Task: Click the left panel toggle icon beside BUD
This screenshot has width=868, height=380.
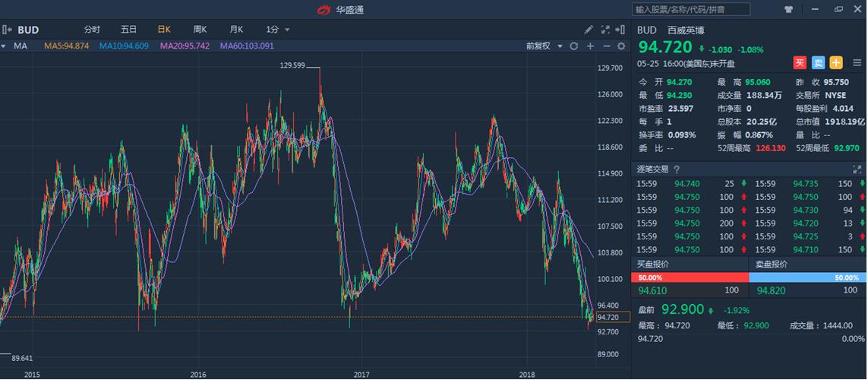Action: point(7,30)
